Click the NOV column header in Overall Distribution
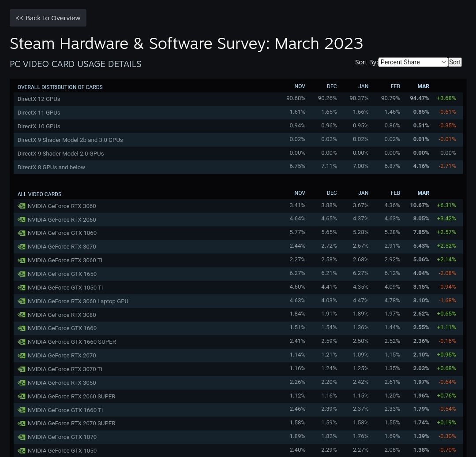This screenshot has height=457, width=476. click(300, 86)
